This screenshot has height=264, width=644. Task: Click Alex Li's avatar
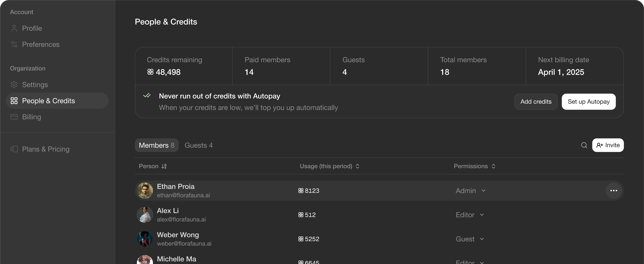tap(145, 215)
